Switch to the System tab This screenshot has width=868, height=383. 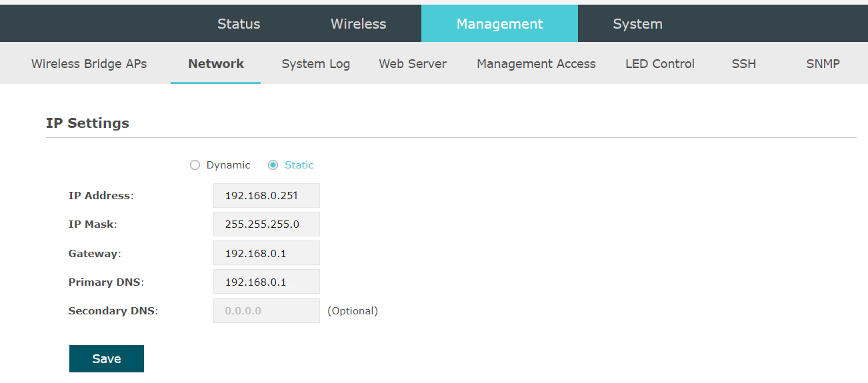click(x=637, y=24)
